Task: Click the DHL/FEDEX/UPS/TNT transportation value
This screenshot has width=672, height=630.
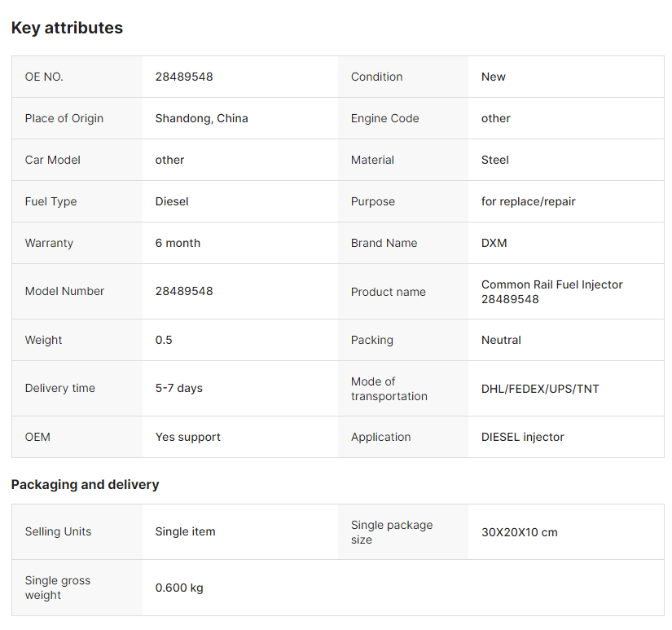Action: pos(540,389)
